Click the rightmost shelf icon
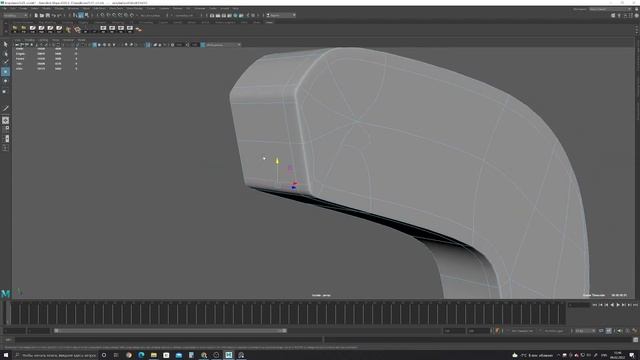Image resolution: width=640 pixels, height=360 pixels. (x=138, y=29)
